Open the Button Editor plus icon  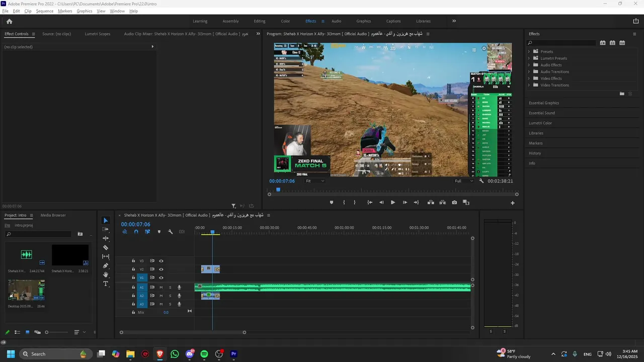pyautogui.click(x=513, y=203)
